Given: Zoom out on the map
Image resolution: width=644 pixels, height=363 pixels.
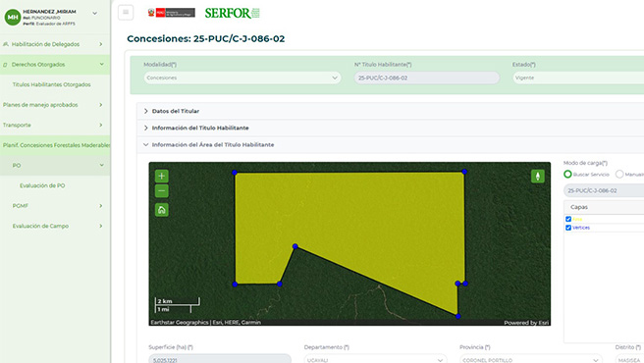Looking at the screenshot, I should coord(161,191).
